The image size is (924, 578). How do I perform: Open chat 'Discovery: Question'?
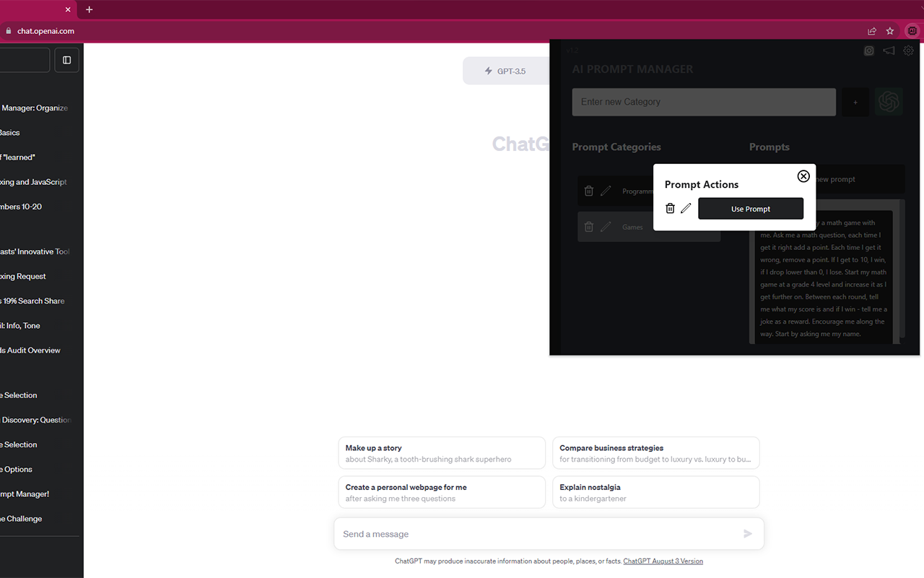click(x=36, y=420)
